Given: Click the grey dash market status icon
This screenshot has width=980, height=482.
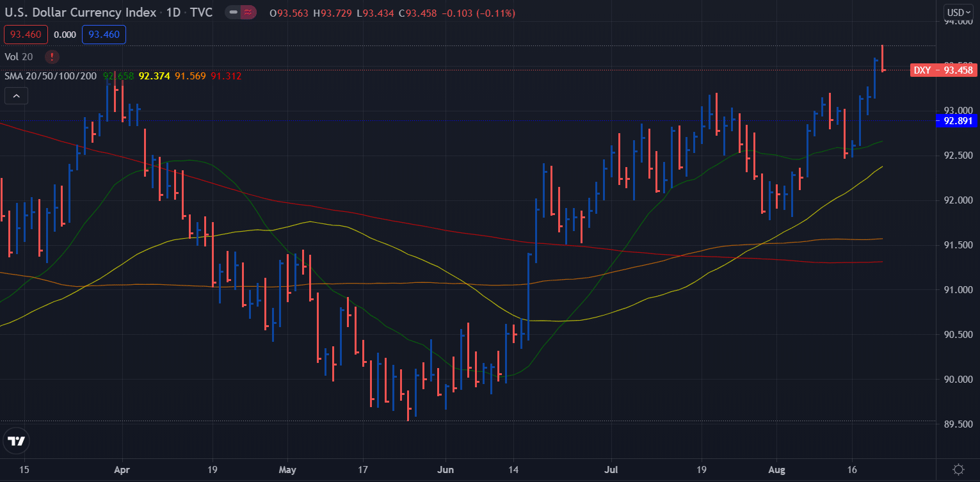Looking at the screenshot, I should pyautogui.click(x=234, y=13).
